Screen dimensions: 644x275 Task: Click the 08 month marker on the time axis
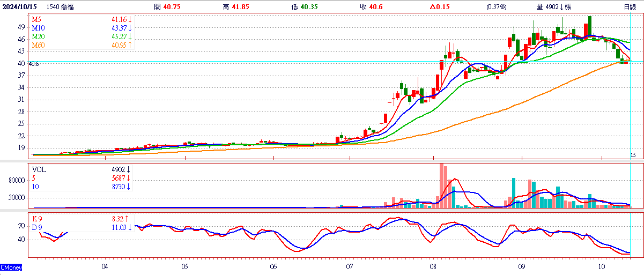[433, 266]
